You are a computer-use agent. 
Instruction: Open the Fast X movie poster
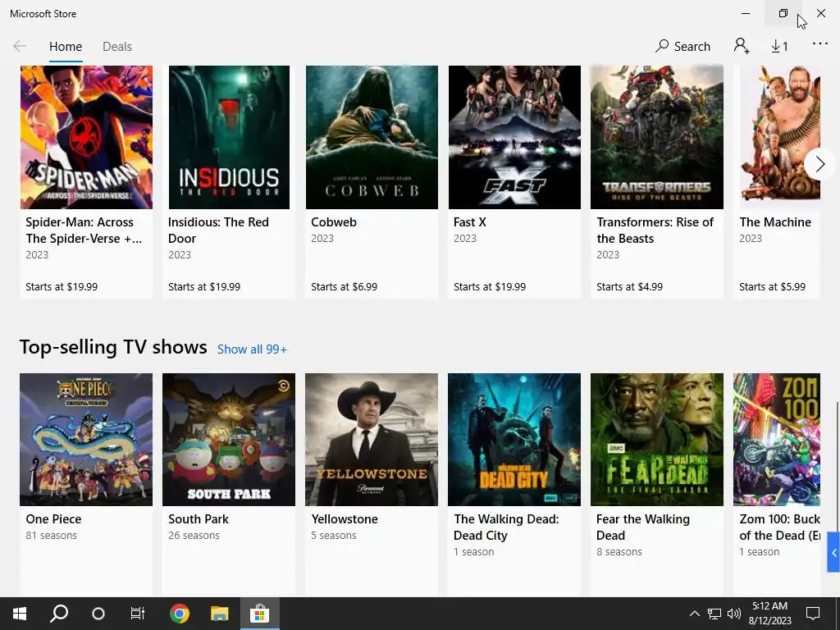point(514,137)
